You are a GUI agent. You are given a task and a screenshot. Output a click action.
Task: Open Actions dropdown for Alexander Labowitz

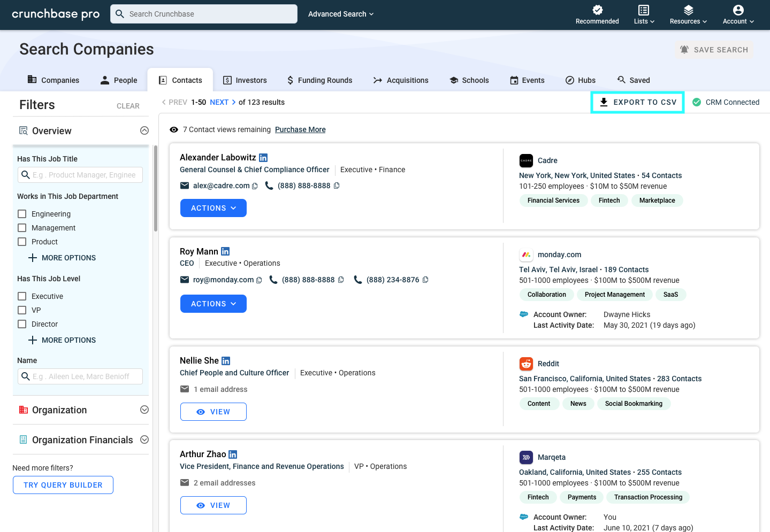point(214,208)
